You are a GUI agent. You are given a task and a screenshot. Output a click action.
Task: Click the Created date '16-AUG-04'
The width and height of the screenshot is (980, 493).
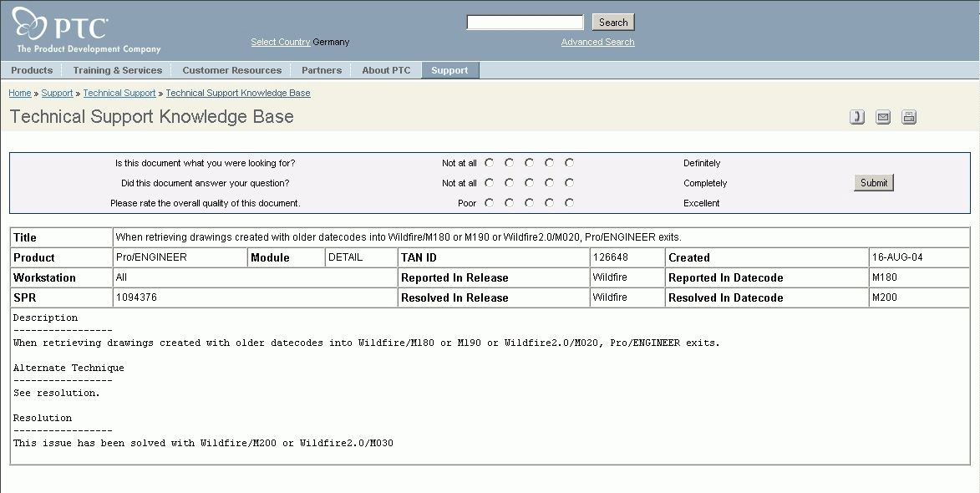point(897,257)
